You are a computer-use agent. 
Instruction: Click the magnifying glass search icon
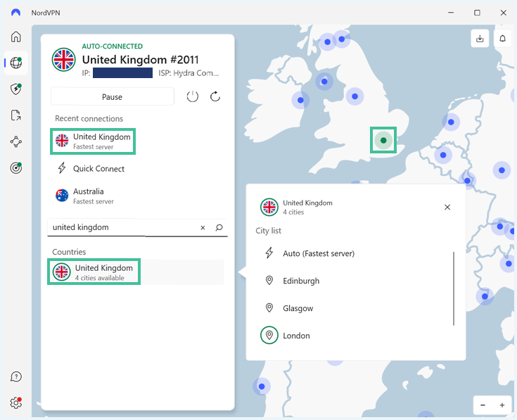pos(219,227)
